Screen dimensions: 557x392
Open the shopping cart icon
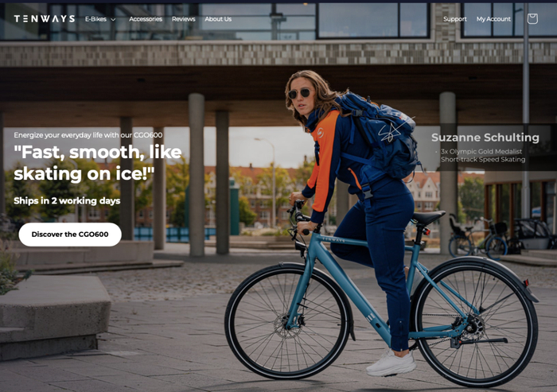(x=532, y=18)
